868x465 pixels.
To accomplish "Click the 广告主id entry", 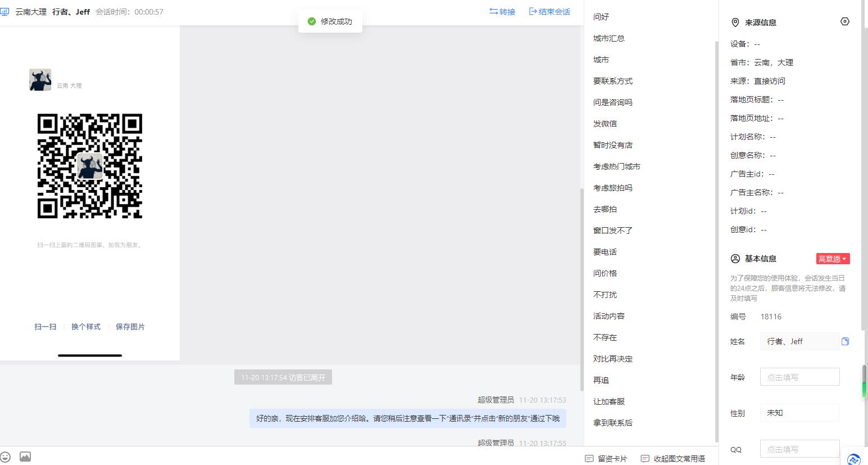I will pyautogui.click(x=752, y=174).
